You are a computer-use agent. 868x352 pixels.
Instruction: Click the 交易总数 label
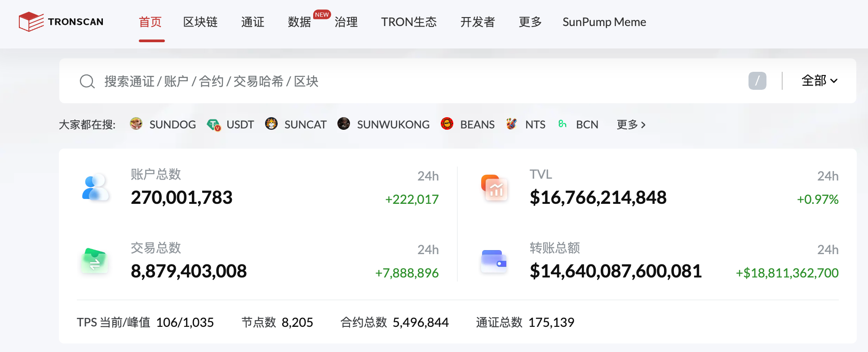pyautogui.click(x=155, y=248)
